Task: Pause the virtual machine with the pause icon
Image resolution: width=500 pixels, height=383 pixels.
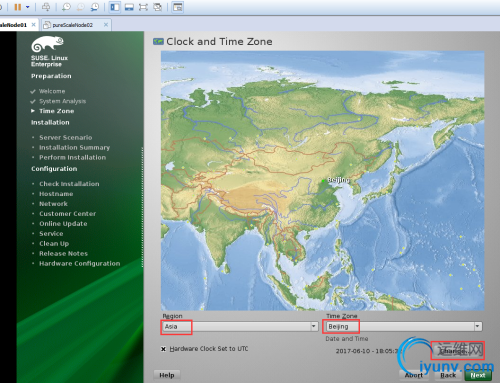Action: pyautogui.click(x=18, y=7)
